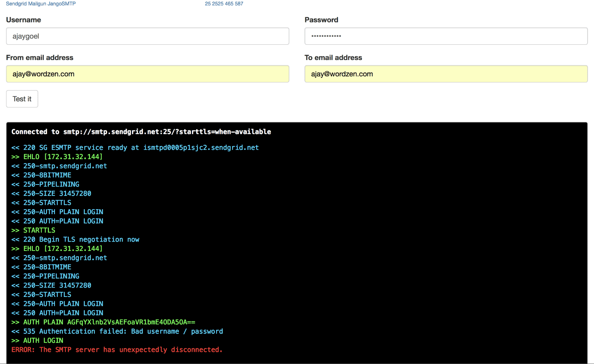Click the AUTH PLAIN command line
This screenshot has height=364, width=594.
(103, 322)
